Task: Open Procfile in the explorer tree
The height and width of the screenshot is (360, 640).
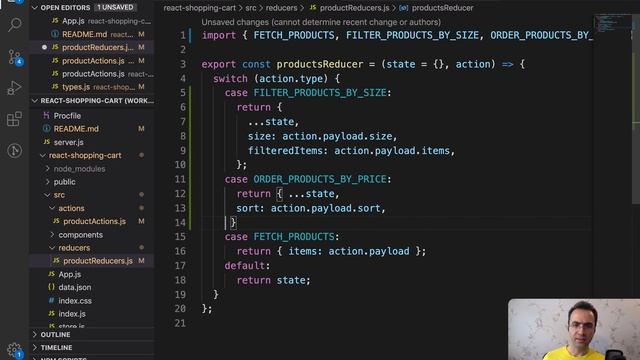Action: [x=67, y=116]
